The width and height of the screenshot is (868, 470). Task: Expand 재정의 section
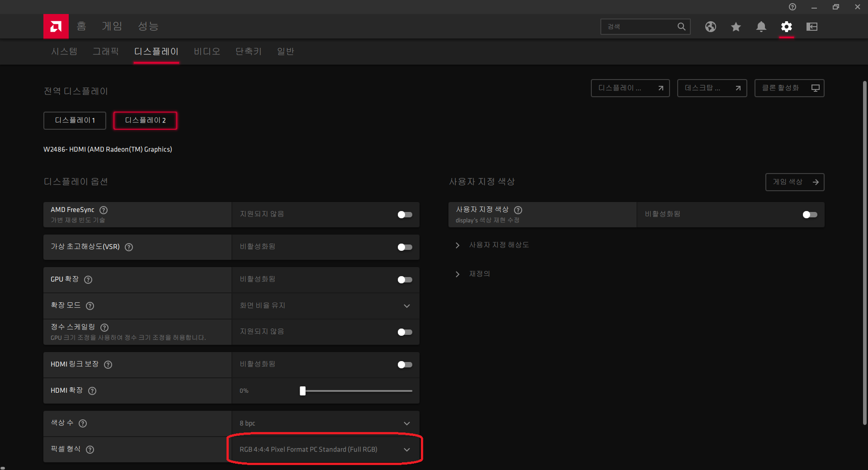pos(473,274)
